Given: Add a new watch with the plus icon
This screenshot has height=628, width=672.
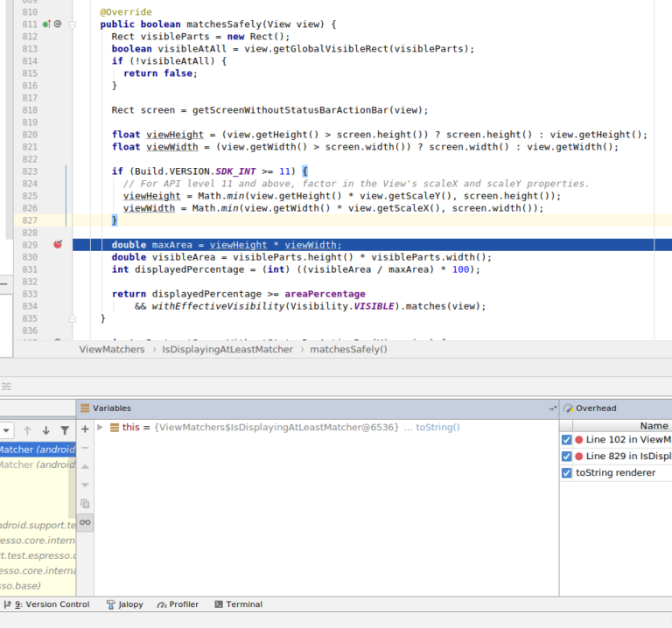Looking at the screenshot, I should coord(85,429).
